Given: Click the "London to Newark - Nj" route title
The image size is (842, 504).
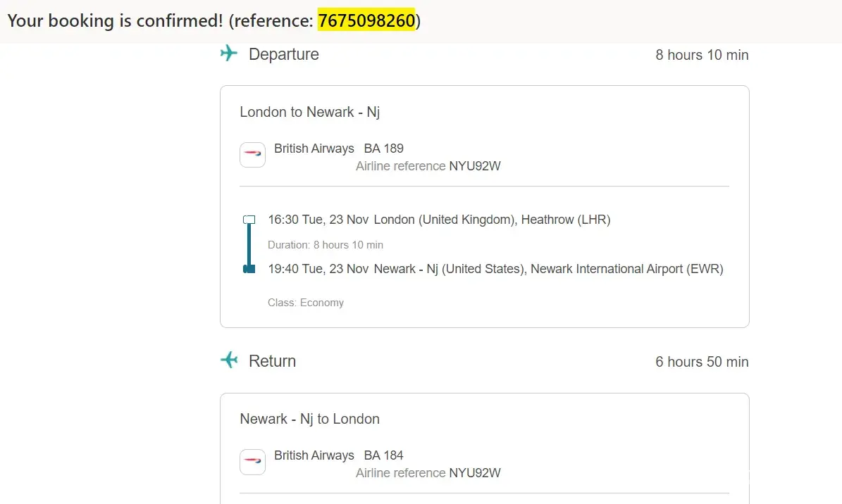Looking at the screenshot, I should [310, 112].
